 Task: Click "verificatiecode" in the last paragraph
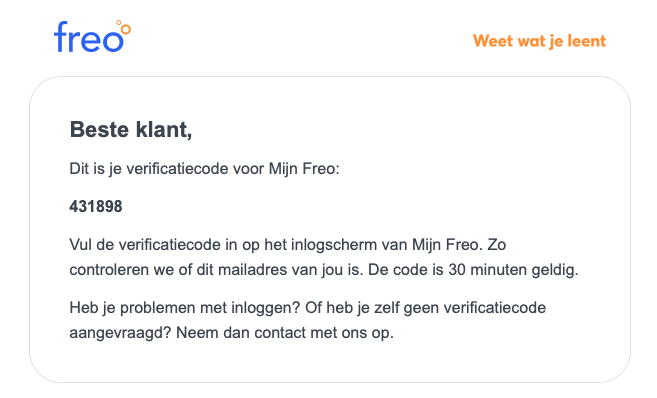(x=495, y=308)
